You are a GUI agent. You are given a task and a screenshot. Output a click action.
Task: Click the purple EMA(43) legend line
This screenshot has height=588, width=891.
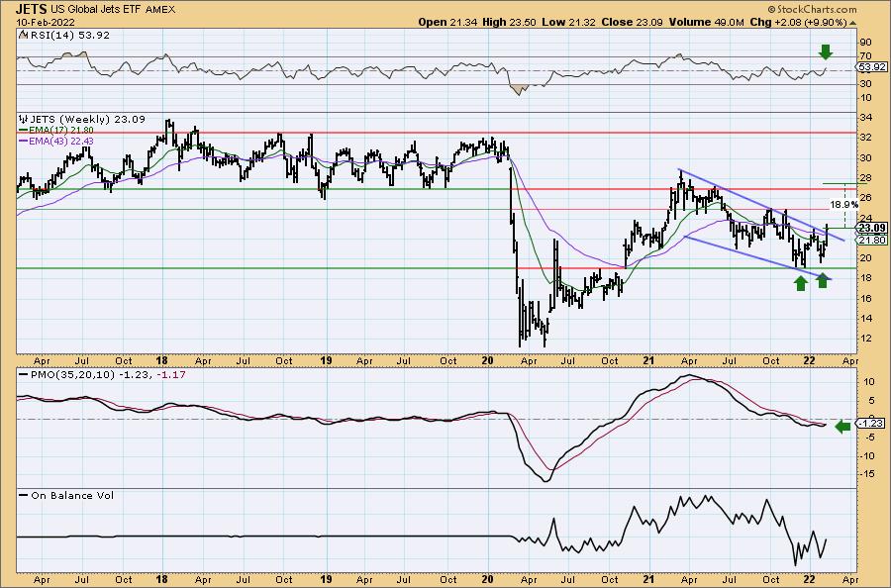[24, 141]
